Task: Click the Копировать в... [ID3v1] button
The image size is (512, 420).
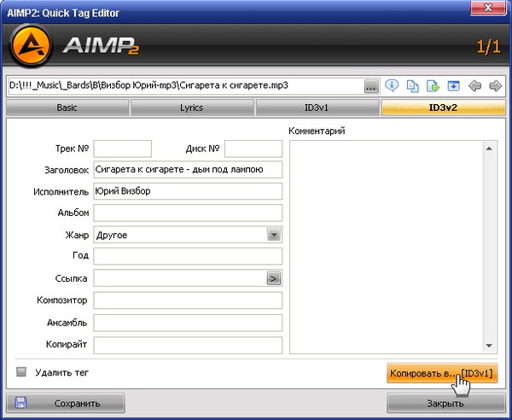Action: pyautogui.click(x=442, y=373)
